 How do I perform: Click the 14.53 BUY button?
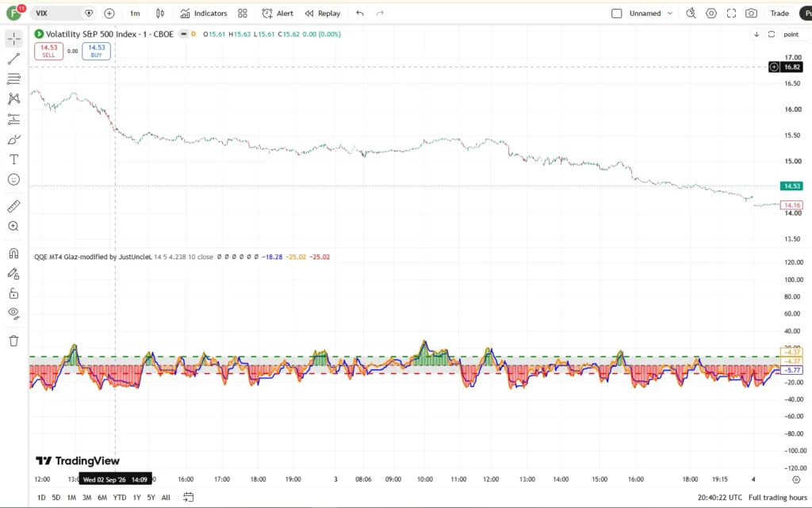click(x=96, y=52)
